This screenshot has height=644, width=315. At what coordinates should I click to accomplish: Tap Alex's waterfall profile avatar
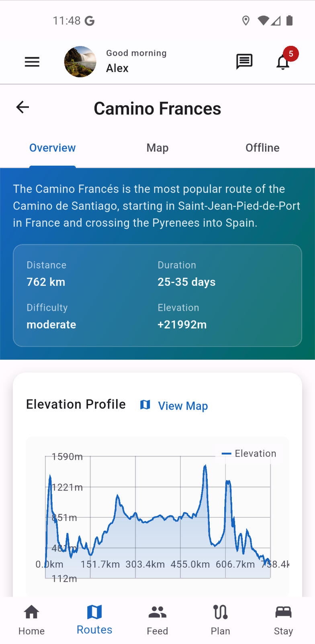click(80, 62)
